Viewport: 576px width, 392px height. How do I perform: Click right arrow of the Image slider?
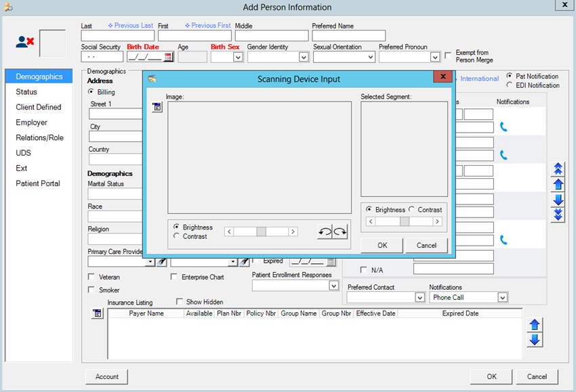coord(293,232)
